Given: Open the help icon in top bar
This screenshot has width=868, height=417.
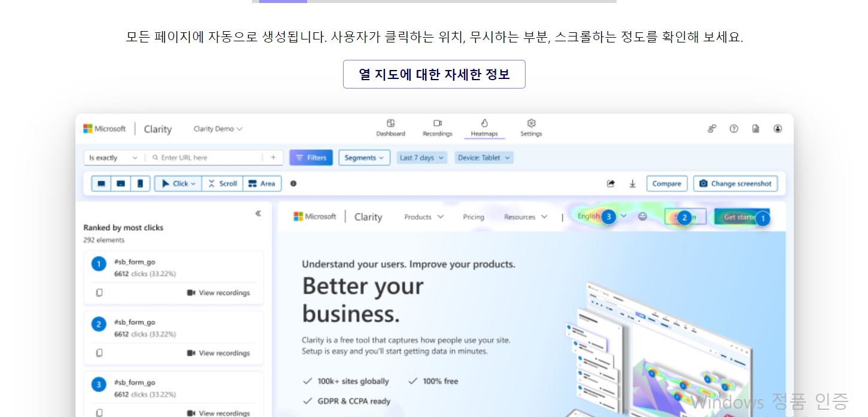Looking at the screenshot, I should (734, 128).
